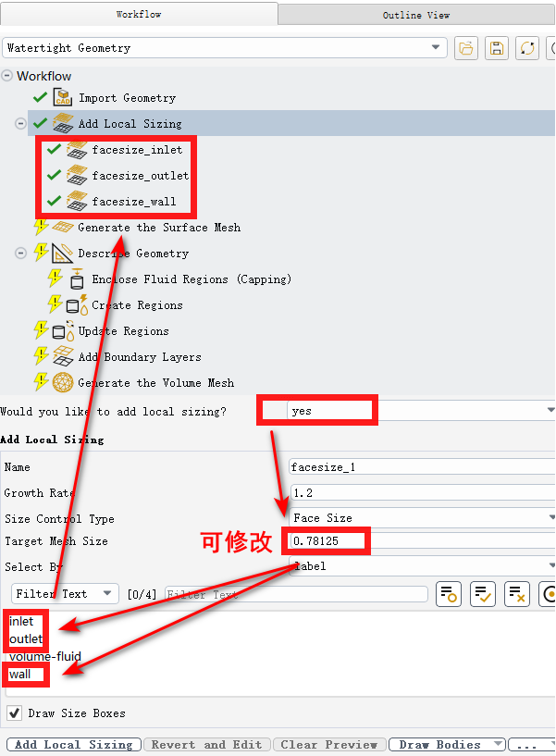Click the Import Geometry CAD icon

pos(63,97)
